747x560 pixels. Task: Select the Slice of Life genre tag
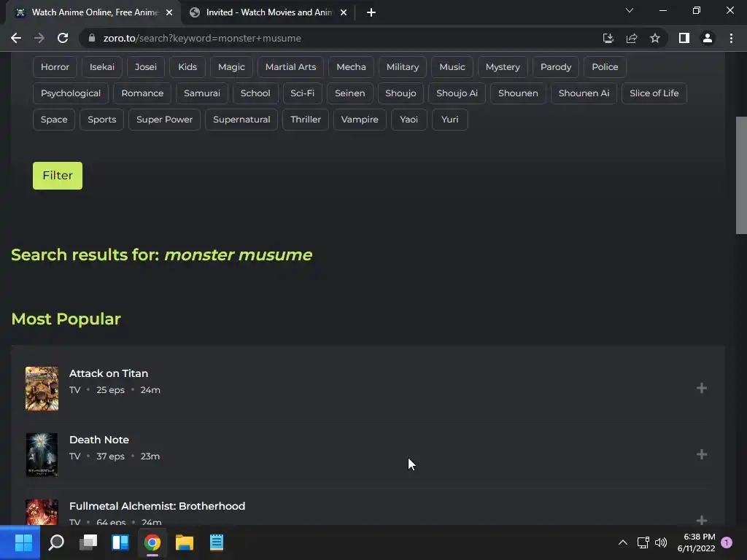pos(654,93)
